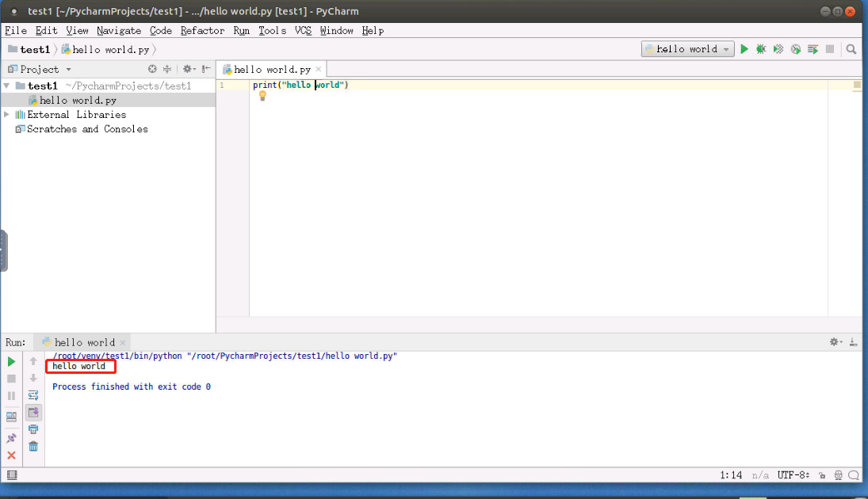Viewport: 868px width, 499px height.
Task: Click the 1:14 cursor position in the status bar
Action: point(731,475)
